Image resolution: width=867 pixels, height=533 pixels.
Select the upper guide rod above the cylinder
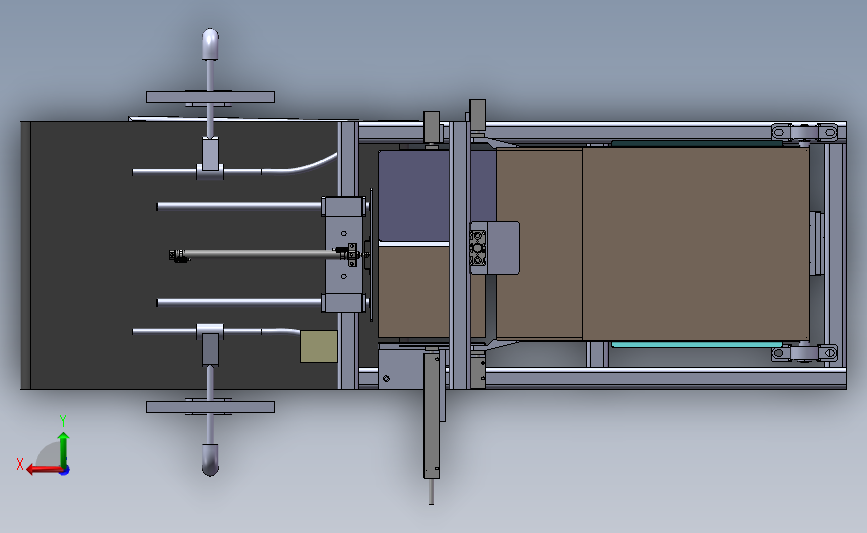tap(239, 206)
